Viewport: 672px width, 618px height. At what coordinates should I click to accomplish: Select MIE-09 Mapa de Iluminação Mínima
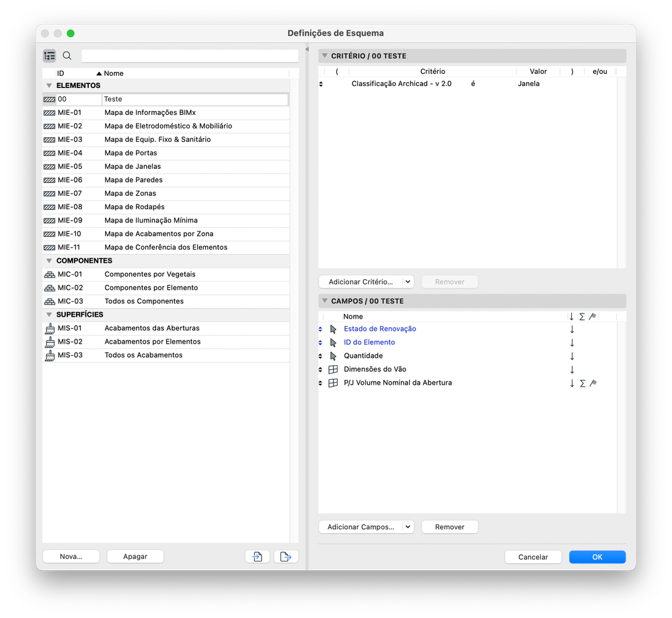click(x=166, y=221)
